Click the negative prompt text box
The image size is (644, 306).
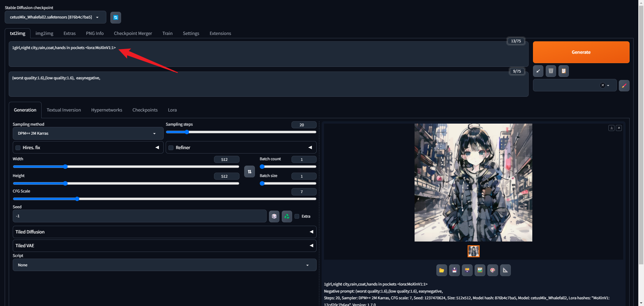pyautogui.click(x=268, y=84)
